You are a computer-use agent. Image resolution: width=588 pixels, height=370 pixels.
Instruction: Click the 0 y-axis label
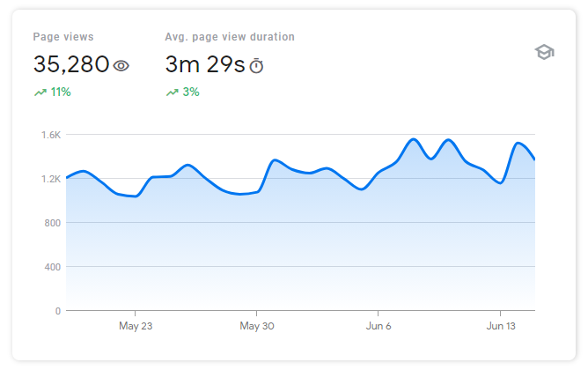[x=58, y=311]
